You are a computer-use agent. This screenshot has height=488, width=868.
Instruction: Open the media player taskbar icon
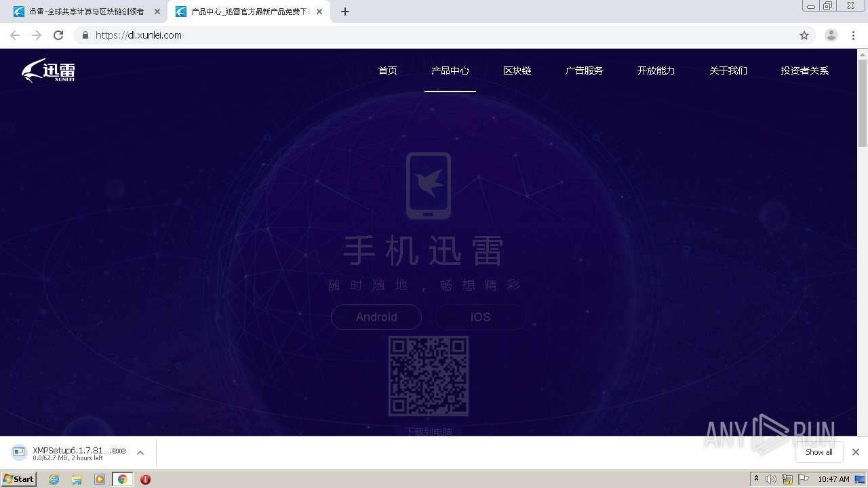(100, 479)
